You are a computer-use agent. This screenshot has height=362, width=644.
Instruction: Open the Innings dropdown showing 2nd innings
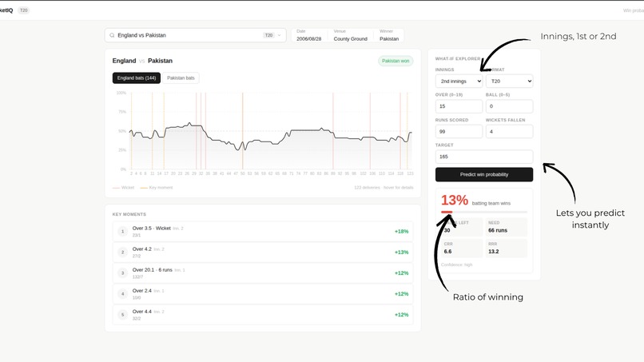pyautogui.click(x=459, y=82)
